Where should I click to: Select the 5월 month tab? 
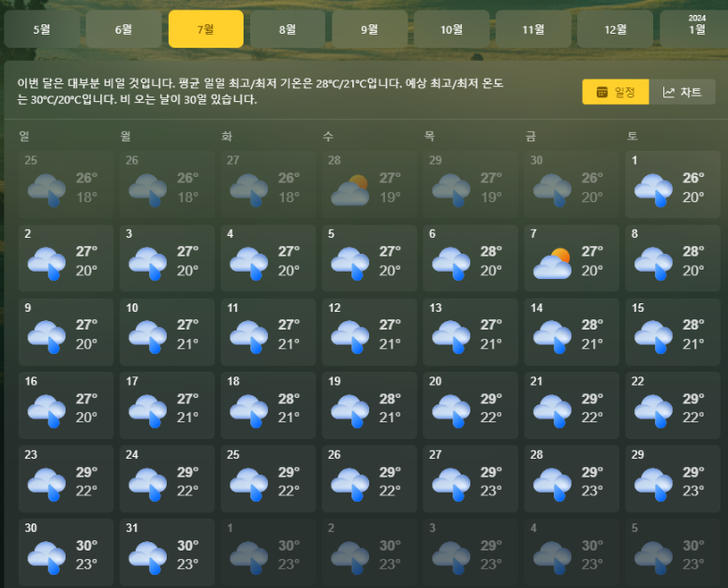(42, 29)
